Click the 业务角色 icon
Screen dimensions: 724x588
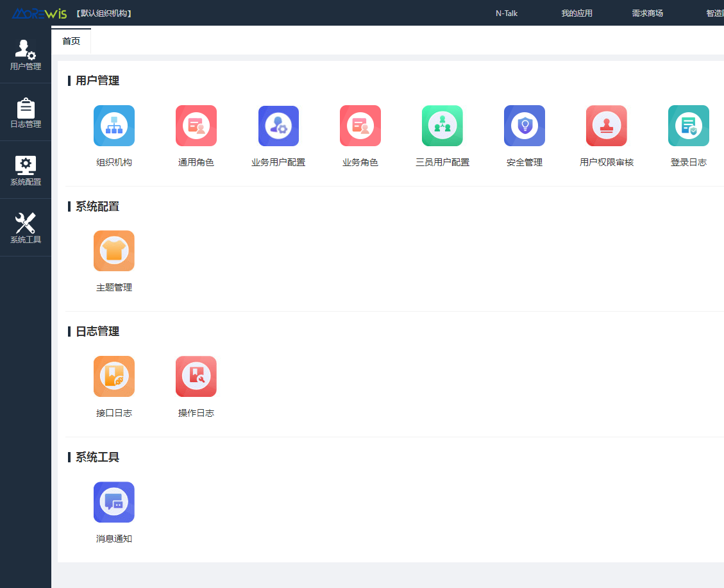click(x=360, y=126)
